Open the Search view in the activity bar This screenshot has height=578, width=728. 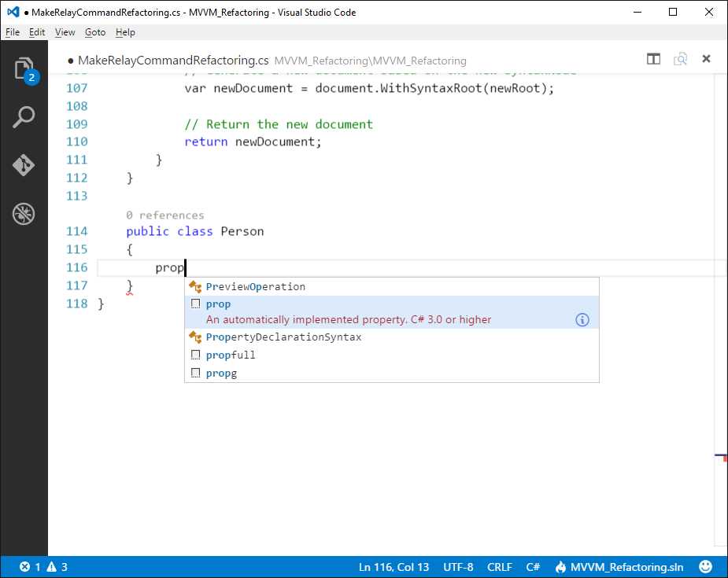(24, 116)
